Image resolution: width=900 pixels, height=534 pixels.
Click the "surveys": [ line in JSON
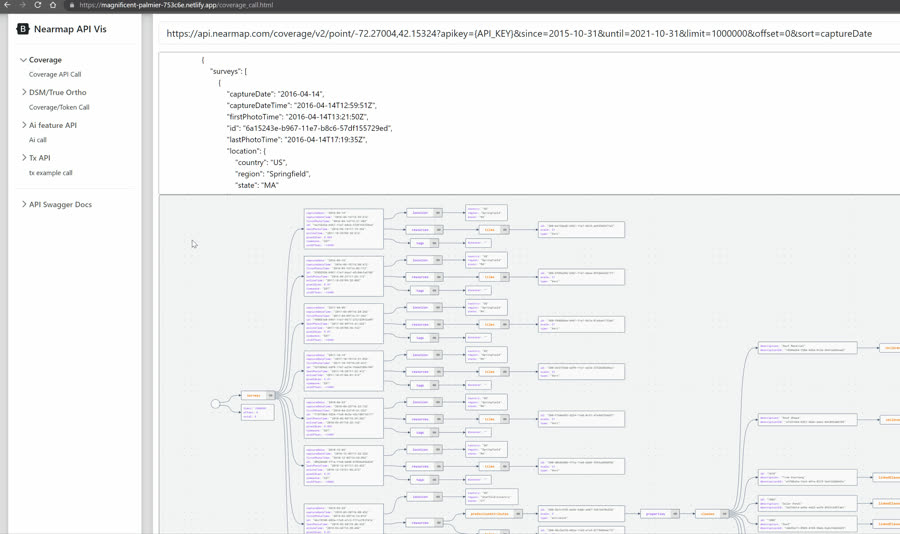[230, 71]
